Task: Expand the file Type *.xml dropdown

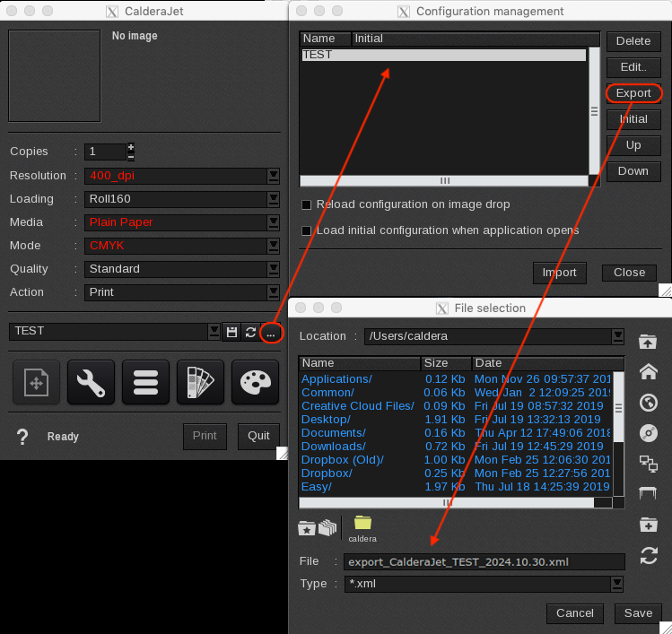Action: [616, 585]
